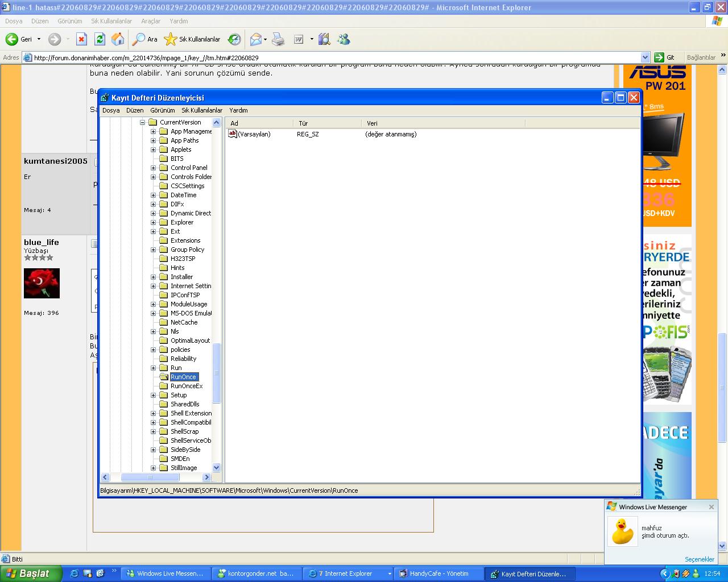Switch to Windows Live Messenger taskbar button
This screenshot has width=728, height=582.
[x=166, y=573]
